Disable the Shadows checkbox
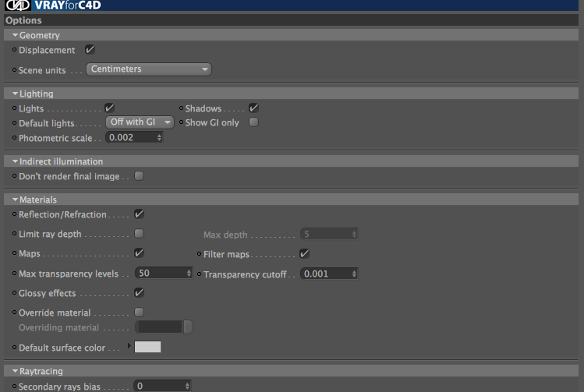This screenshot has height=392, width=584. [x=253, y=108]
